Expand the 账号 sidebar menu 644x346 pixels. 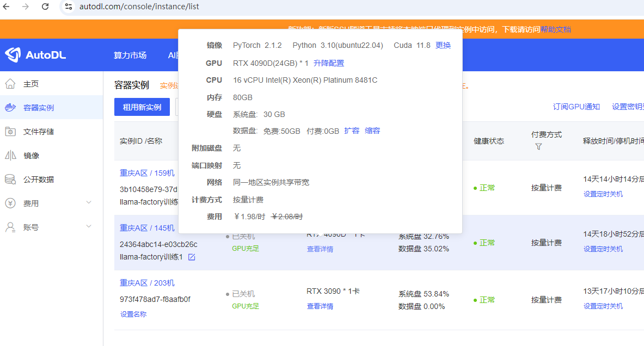coord(89,227)
